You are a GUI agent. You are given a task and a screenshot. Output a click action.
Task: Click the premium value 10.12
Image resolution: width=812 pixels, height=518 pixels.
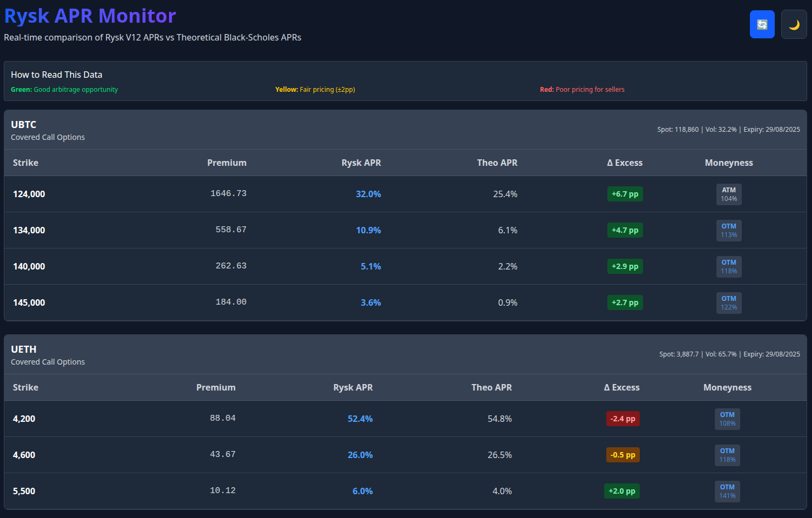point(223,490)
